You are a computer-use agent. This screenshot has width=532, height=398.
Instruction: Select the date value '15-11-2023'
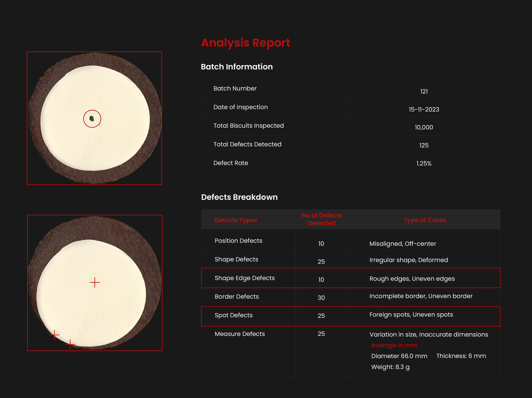(424, 109)
